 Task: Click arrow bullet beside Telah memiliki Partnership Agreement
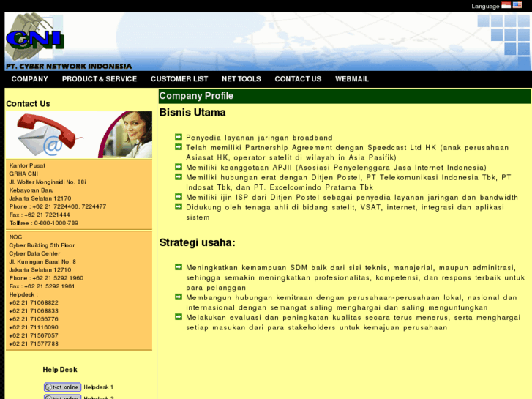point(179,146)
